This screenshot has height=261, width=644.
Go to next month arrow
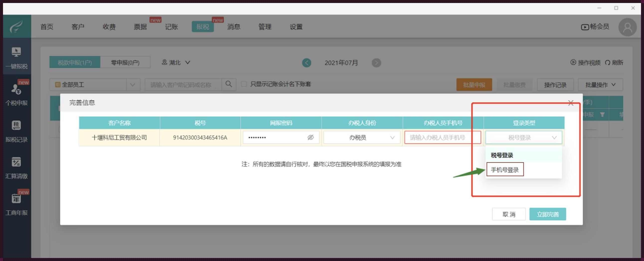click(376, 63)
